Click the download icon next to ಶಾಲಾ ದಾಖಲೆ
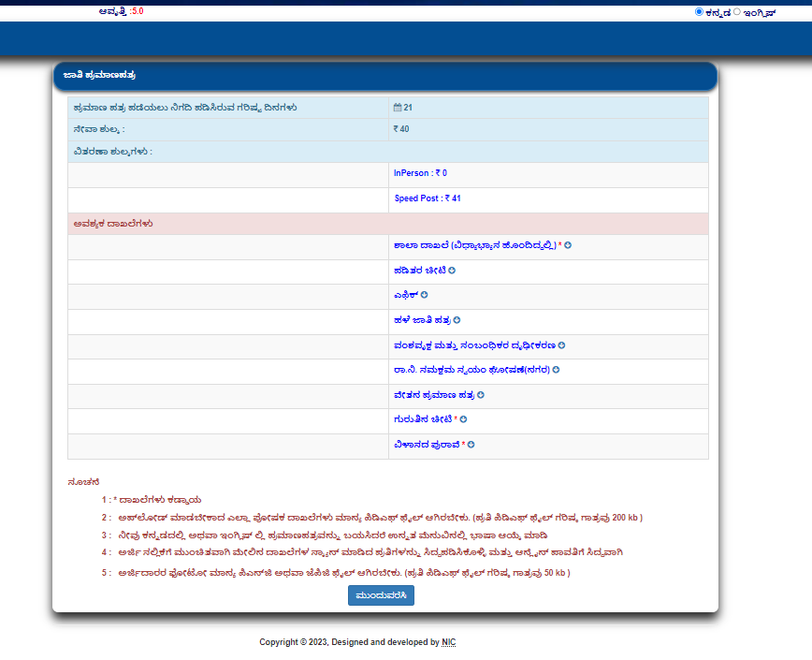 [x=568, y=245]
